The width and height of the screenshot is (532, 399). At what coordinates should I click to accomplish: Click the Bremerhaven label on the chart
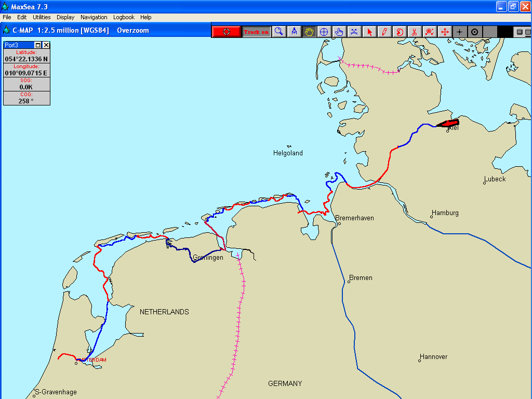click(354, 218)
